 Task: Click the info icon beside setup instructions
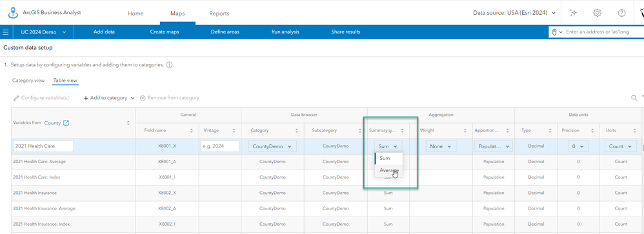pyautogui.click(x=169, y=65)
